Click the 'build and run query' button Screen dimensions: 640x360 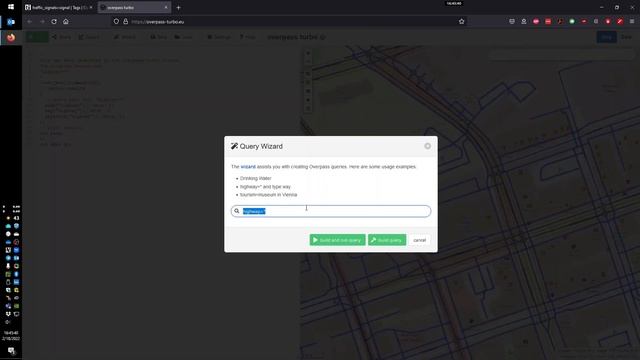[338, 240]
